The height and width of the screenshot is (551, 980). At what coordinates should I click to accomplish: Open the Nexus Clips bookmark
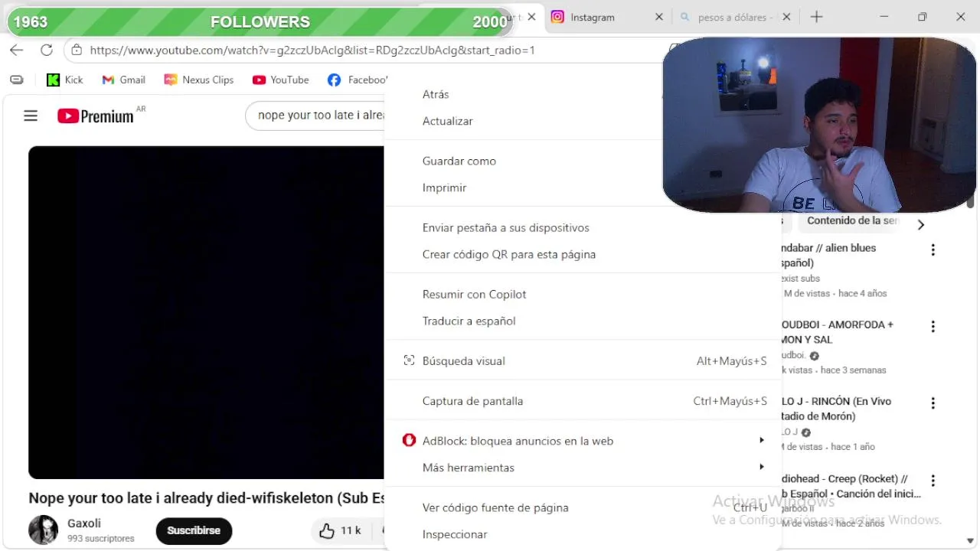click(199, 80)
